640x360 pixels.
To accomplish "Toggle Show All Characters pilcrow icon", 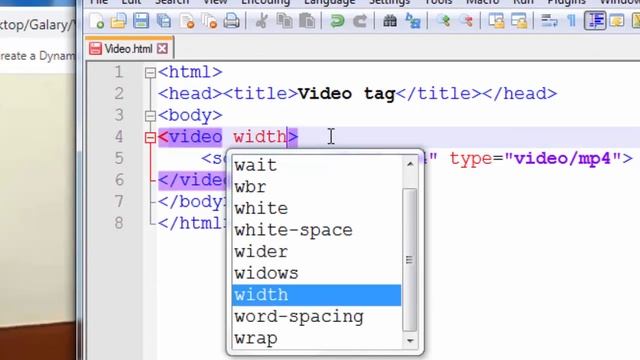I will click(572, 20).
